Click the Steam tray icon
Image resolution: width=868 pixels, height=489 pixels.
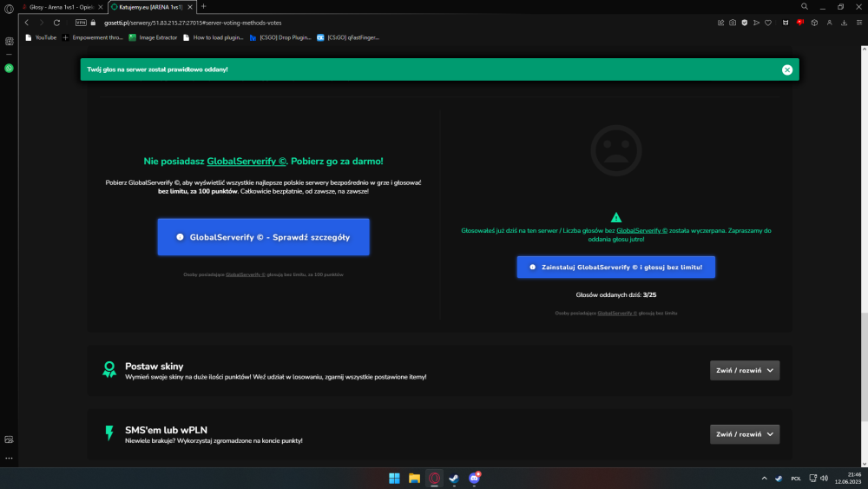(779, 479)
